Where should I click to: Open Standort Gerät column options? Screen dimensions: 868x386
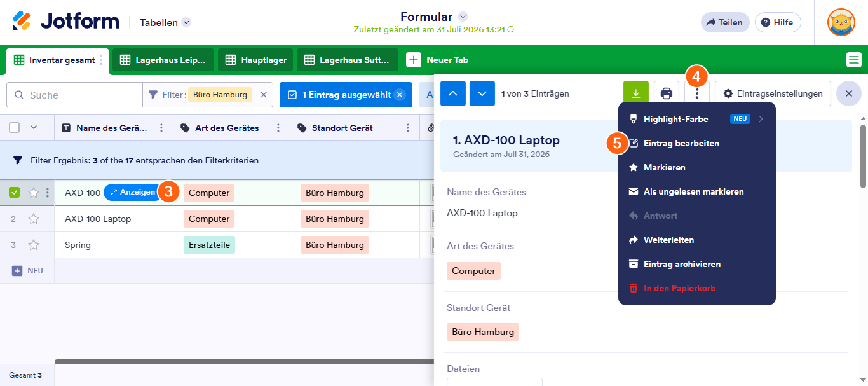[x=408, y=128]
